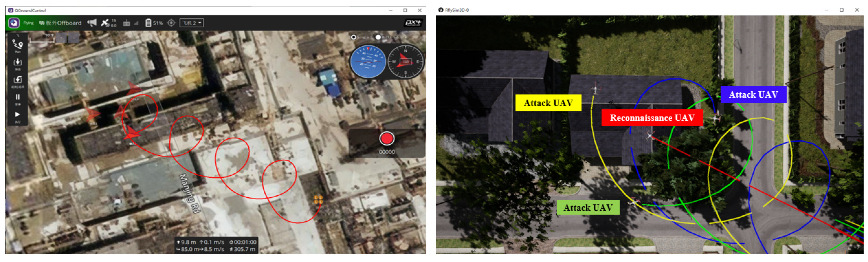Click the GPS RTK crosshair icon

(171, 23)
